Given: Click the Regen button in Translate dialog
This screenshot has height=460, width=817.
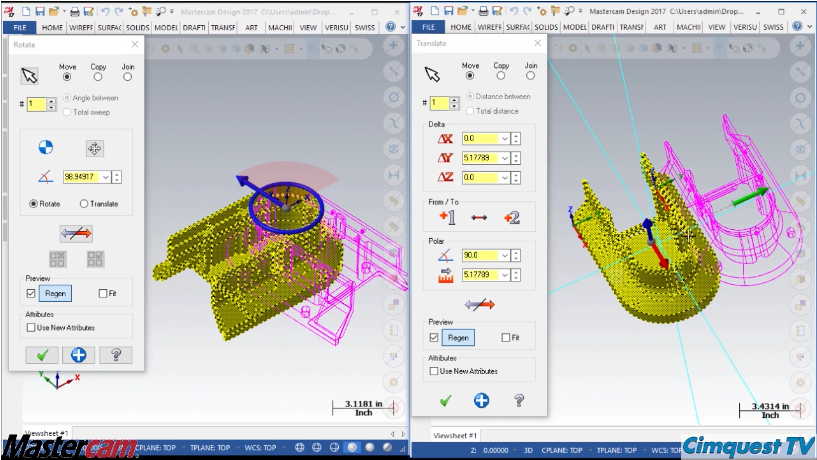Looking at the screenshot, I should click(x=458, y=338).
